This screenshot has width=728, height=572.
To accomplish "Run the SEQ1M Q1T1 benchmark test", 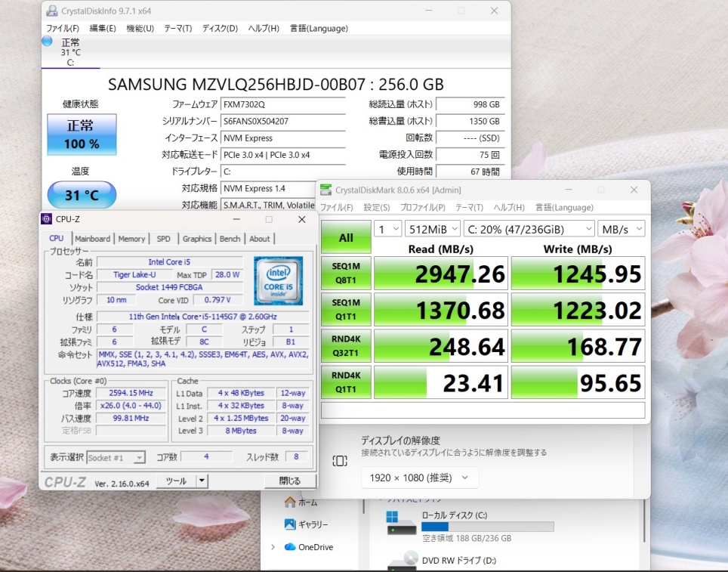I will [346, 310].
